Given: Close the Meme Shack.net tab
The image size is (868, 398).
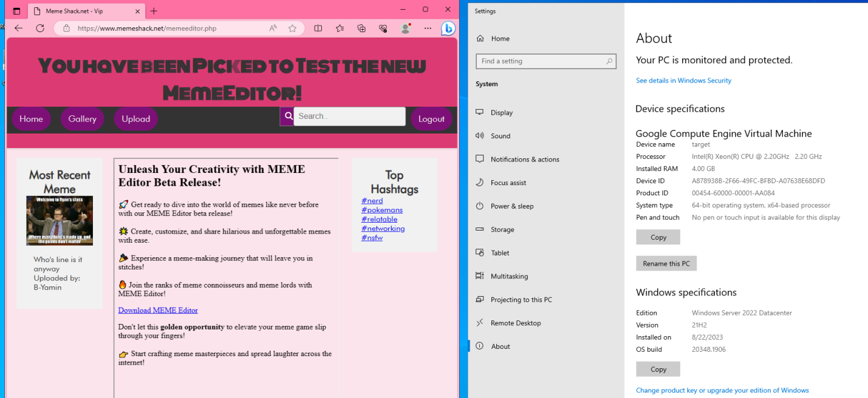Looking at the screenshot, I should tap(137, 11).
